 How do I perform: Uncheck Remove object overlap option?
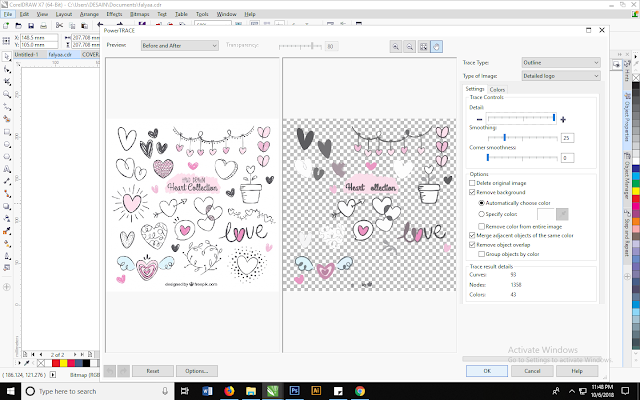(x=473, y=244)
